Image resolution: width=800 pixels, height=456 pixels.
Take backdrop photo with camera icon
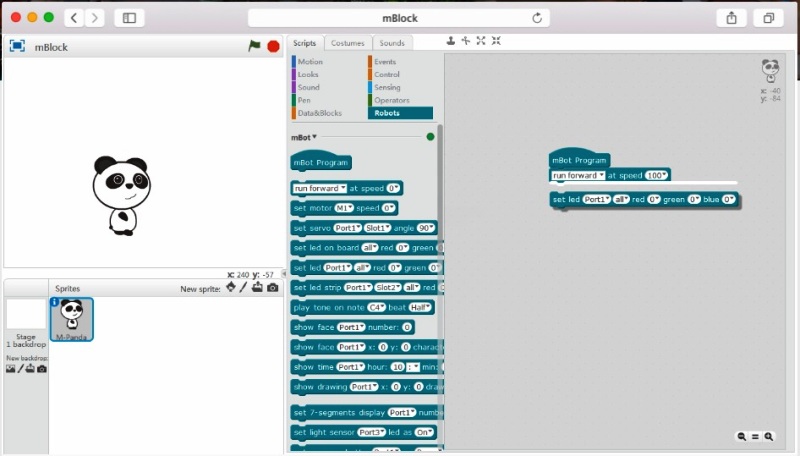click(42, 369)
